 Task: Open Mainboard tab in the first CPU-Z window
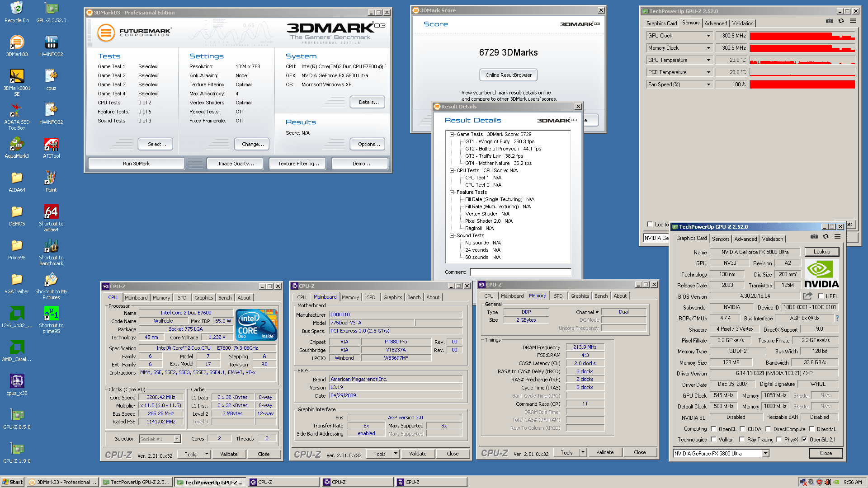(136, 298)
